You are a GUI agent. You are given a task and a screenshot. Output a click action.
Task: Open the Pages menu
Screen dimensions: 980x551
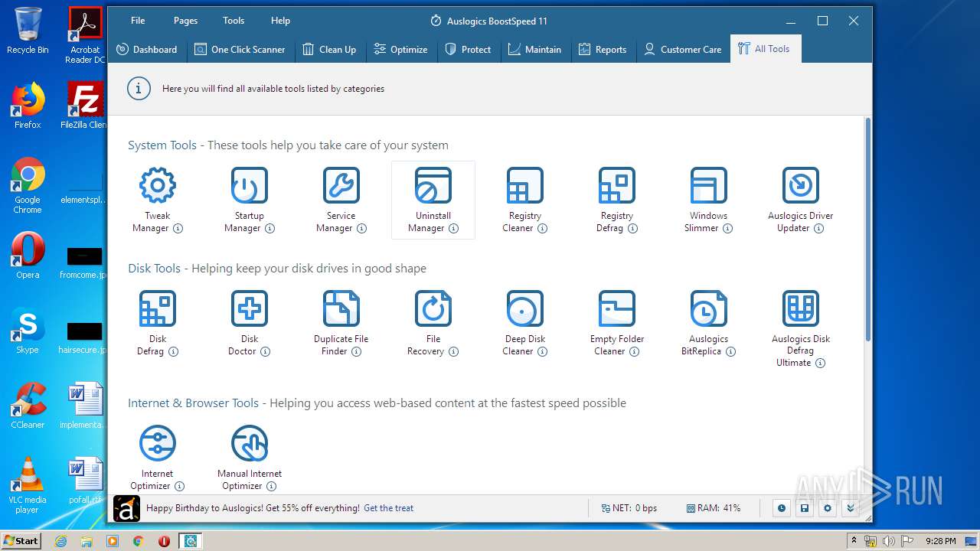[x=185, y=21]
